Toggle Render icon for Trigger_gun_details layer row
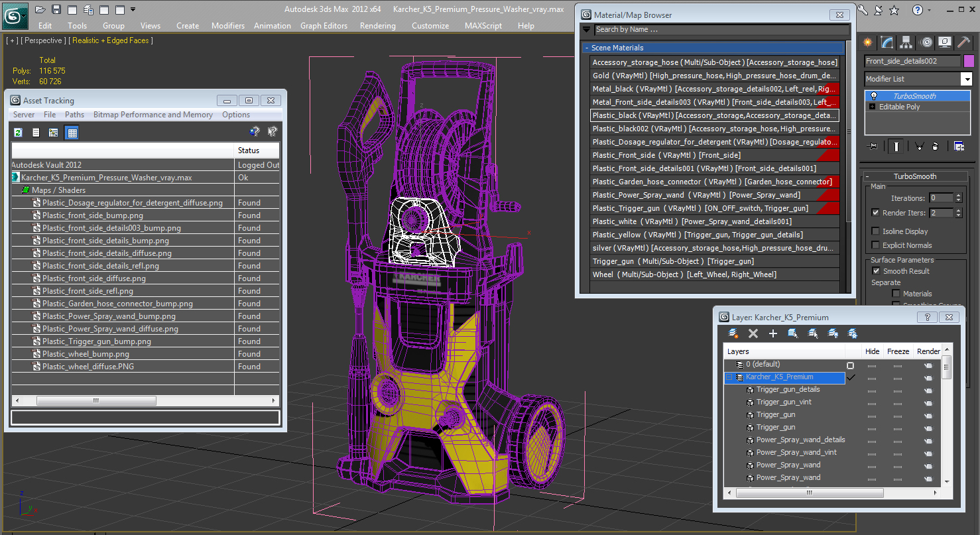980x535 pixels. [x=928, y=390]
